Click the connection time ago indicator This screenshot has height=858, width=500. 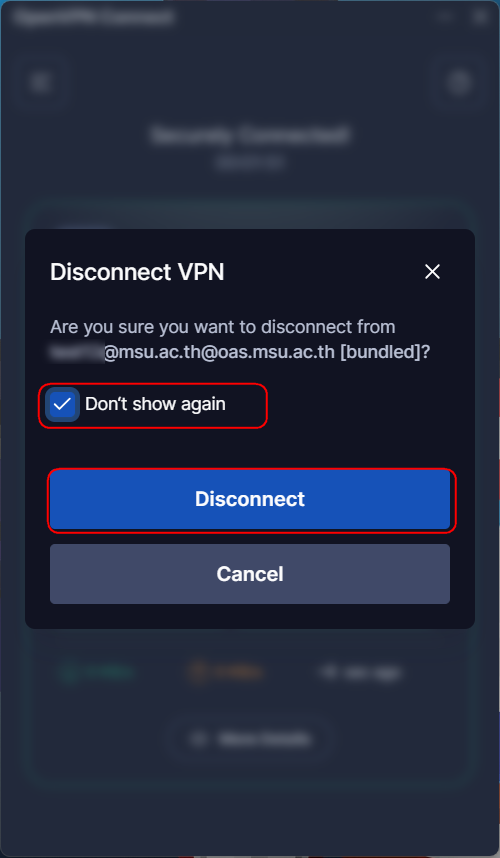[x=362, y=673]
